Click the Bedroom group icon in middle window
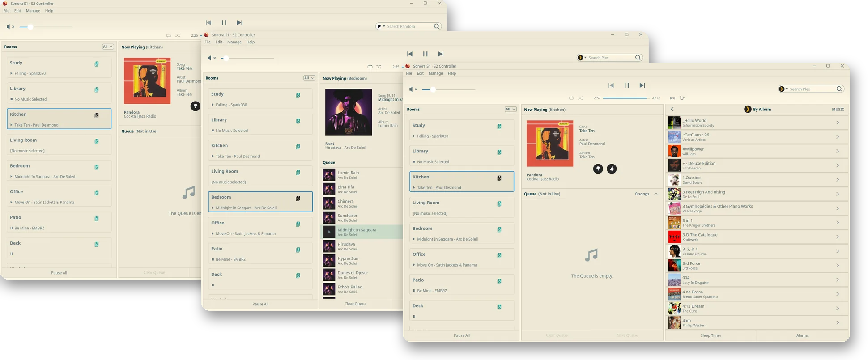This screenshot has height=360, width=868. pyautogui.click(x=298, y=198)
